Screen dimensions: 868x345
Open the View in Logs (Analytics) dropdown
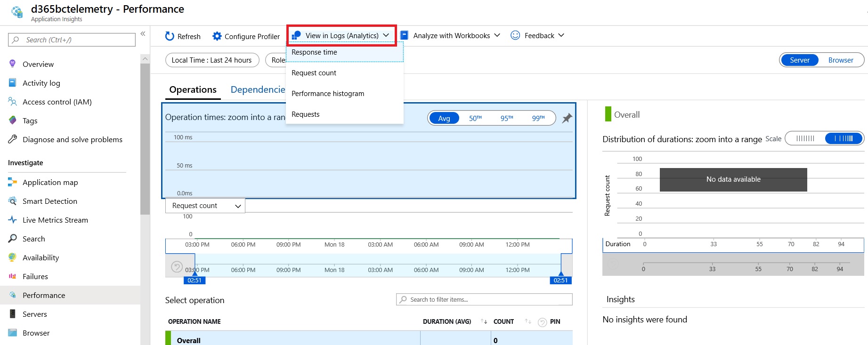(341, 35)
